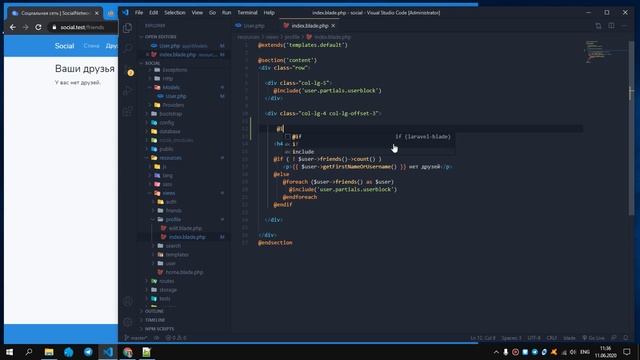Screen dimensions: 640x360
Task: Click the Social brand link in browser page
Action: point(64,46)
